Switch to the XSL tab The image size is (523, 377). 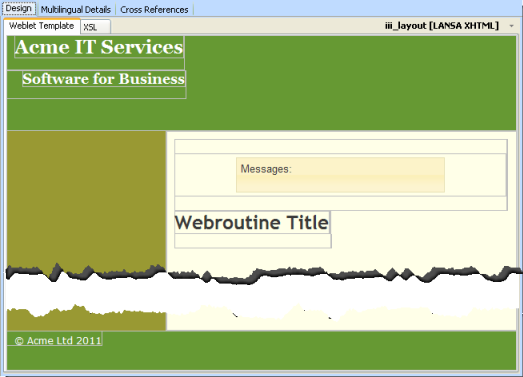tap(95, 27)
